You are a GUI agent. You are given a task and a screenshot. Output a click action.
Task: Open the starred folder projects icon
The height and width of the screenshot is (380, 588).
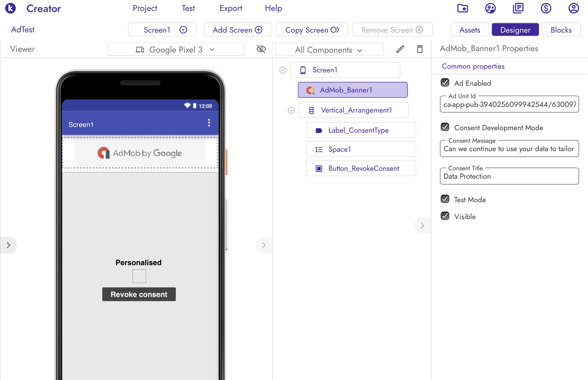point(463,8)
